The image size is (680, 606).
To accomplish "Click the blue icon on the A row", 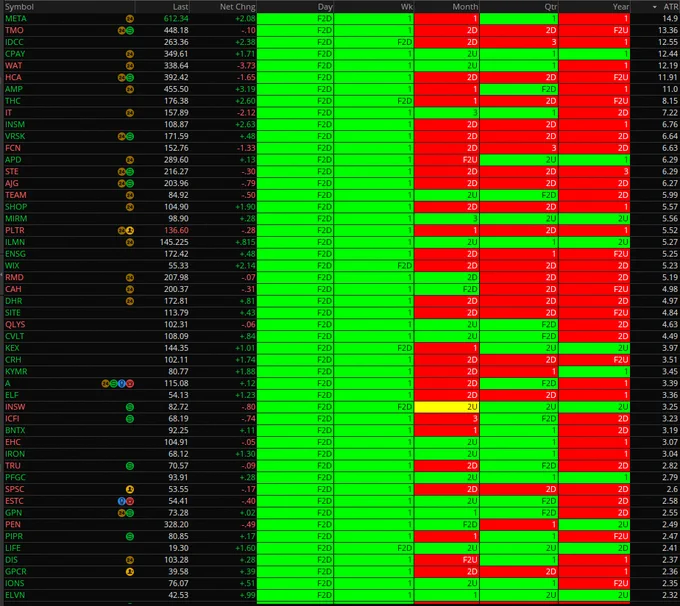I will point(122,383).
